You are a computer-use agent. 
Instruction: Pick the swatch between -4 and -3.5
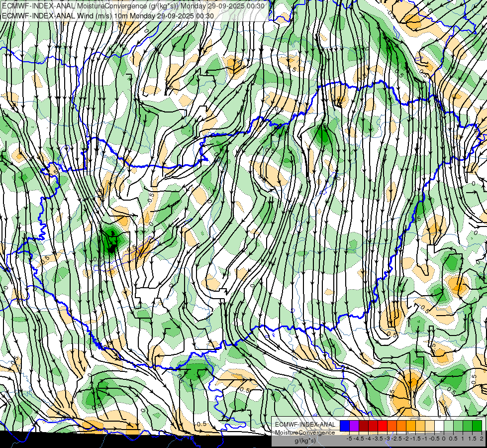[373, 426]
